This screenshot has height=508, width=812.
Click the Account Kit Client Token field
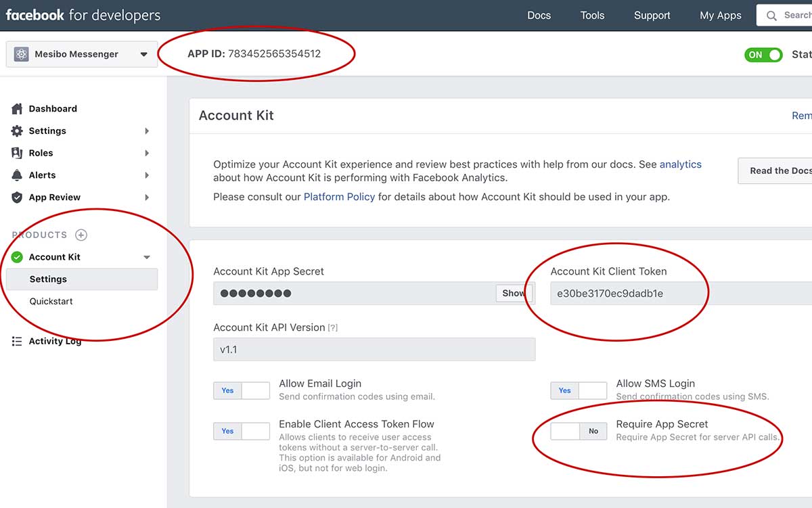(x=681, y=293)
